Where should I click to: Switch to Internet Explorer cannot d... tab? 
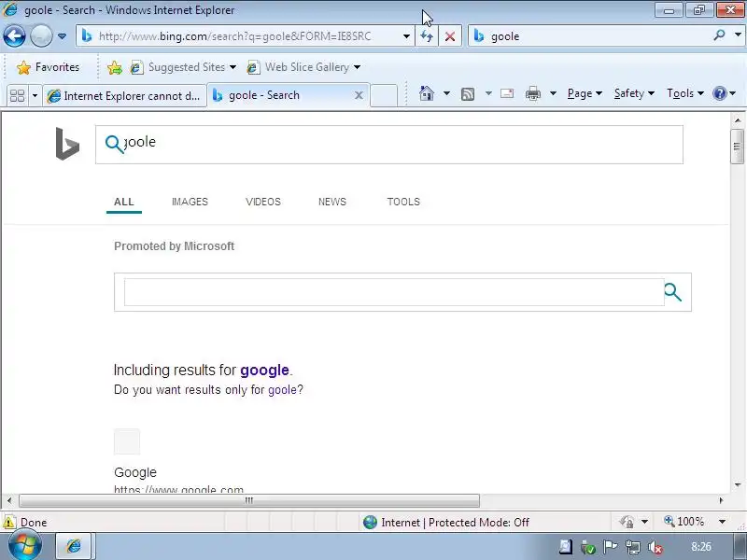(125, 96)
